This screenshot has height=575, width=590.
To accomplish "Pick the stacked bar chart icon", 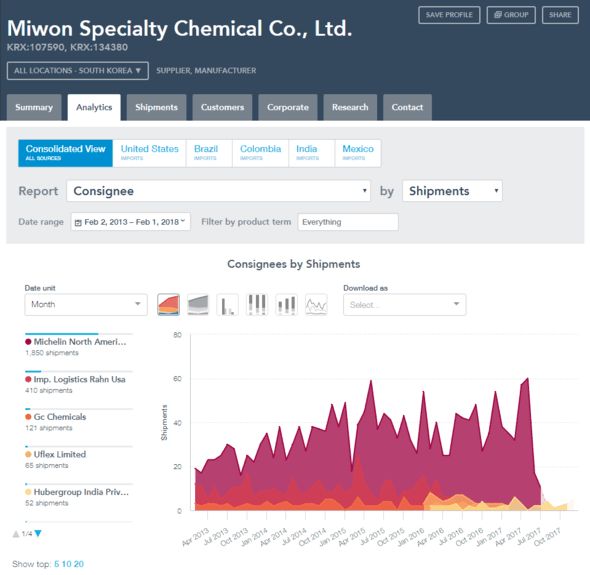I will pyautogui.click(x=286, y=304).
